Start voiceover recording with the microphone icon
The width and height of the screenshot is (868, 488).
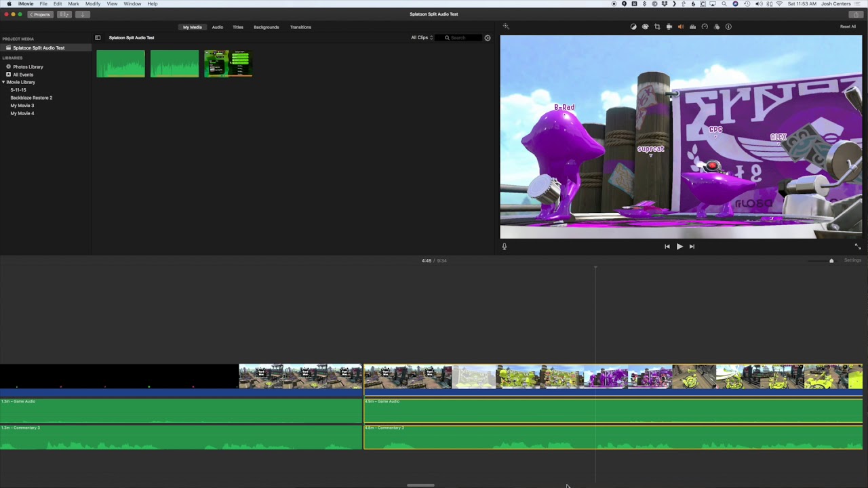[504, 247]
